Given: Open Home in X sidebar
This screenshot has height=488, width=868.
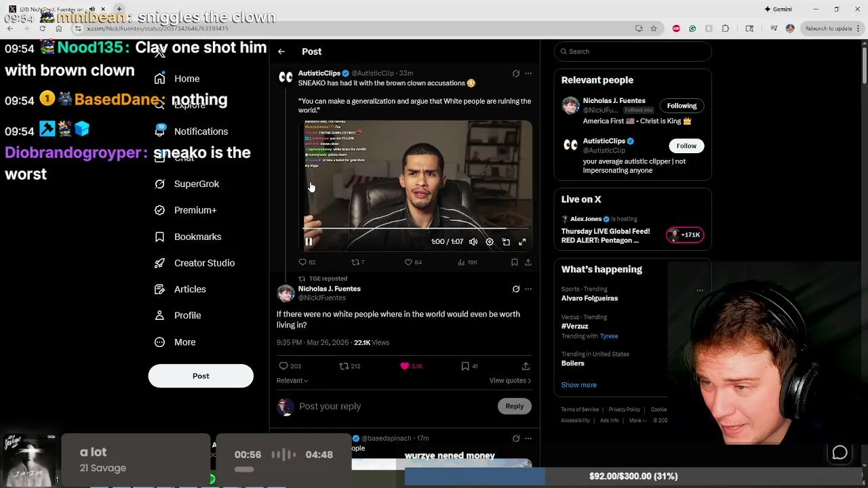Looking at the screenshot, I should 177,79.
